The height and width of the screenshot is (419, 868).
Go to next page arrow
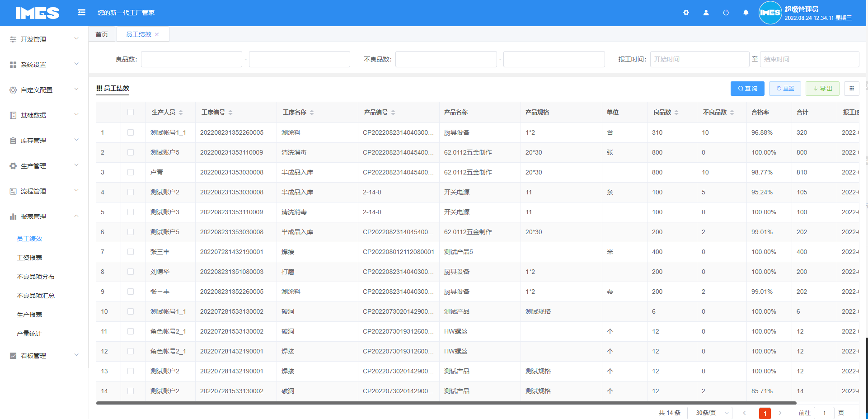pyautogui.click(x=780, y=413)
